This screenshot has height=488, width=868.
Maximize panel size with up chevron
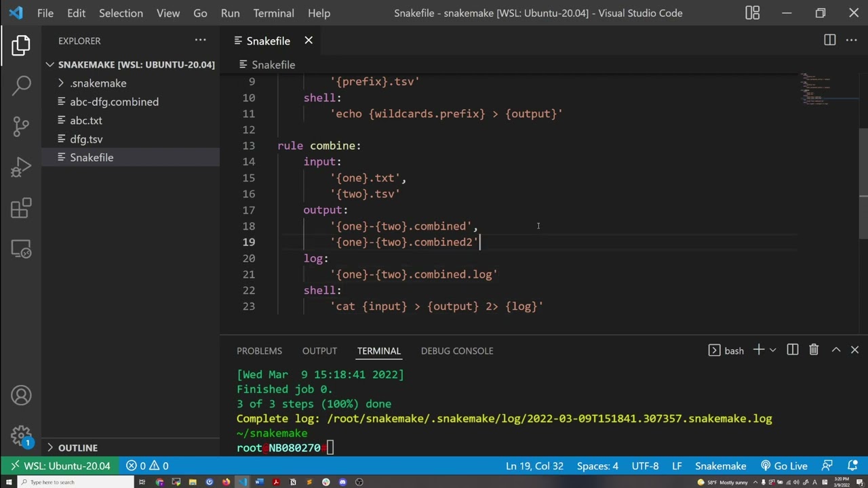(x=835, y=350)
